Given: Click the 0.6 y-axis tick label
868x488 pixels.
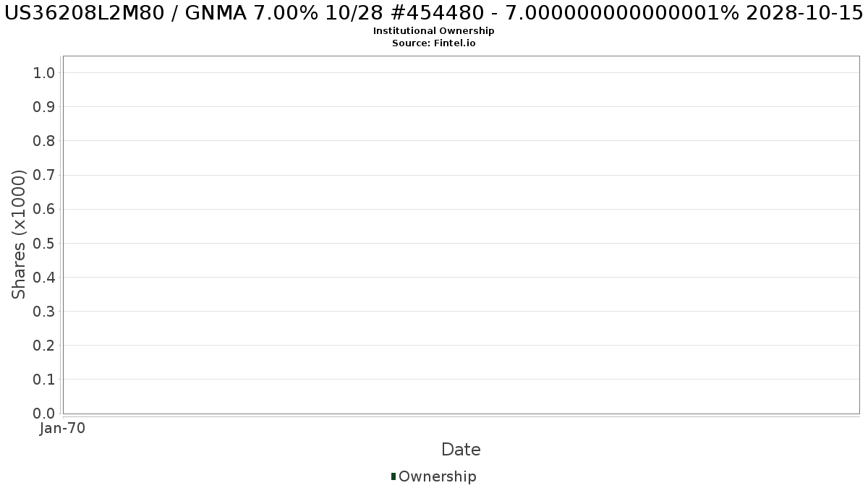Looking at the screenshot, I should point(44,209).
